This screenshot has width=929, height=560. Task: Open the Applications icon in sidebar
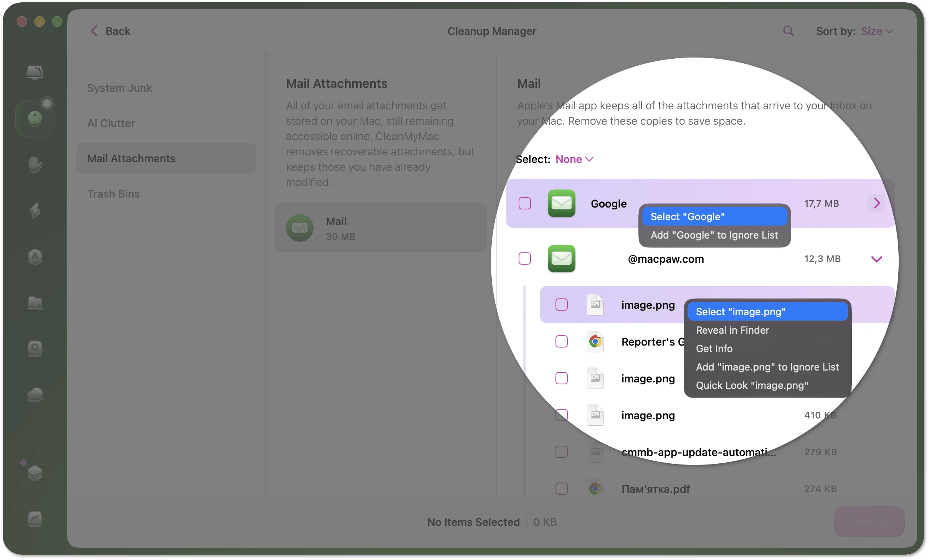(x=35, y=257)
